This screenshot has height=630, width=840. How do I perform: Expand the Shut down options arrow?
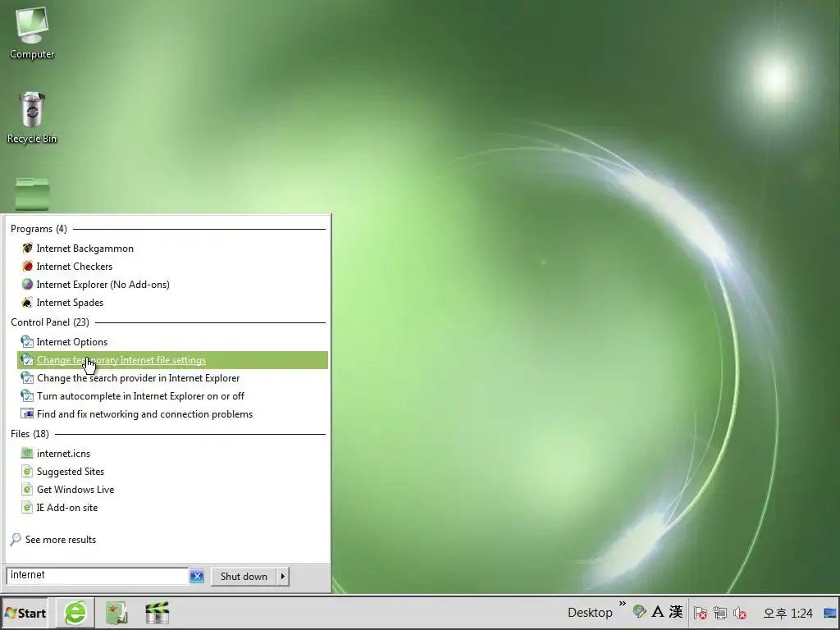point(283,577)
